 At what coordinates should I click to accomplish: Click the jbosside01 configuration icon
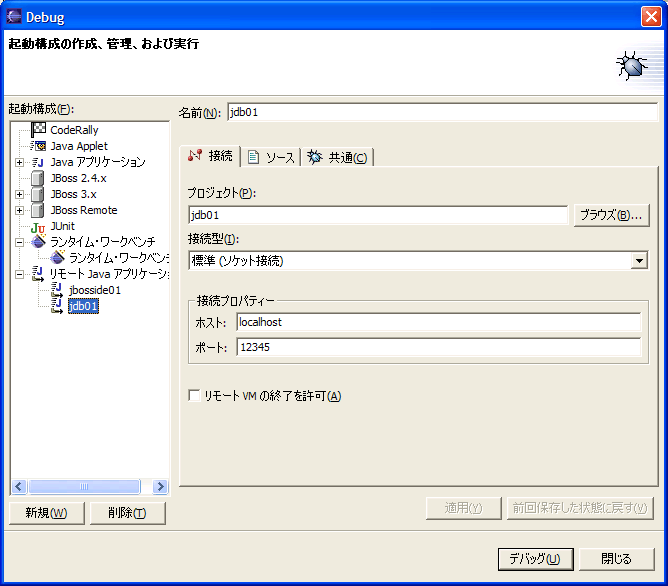click(57, 290)
